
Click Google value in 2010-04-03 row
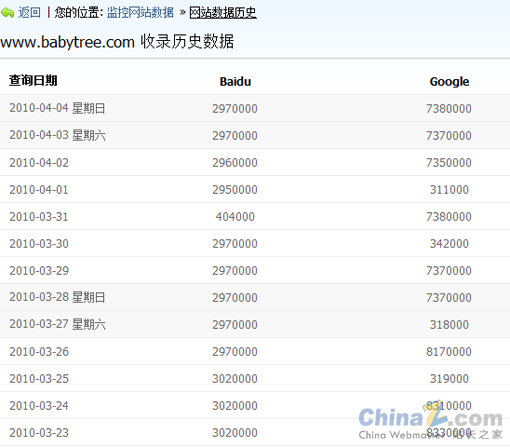pyautogui.click(x=449, y=136)
